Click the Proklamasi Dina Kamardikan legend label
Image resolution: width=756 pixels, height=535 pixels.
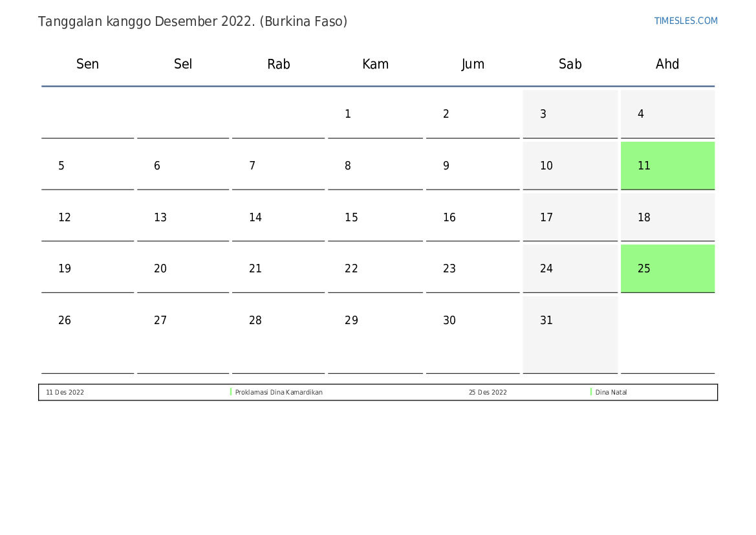279,393
